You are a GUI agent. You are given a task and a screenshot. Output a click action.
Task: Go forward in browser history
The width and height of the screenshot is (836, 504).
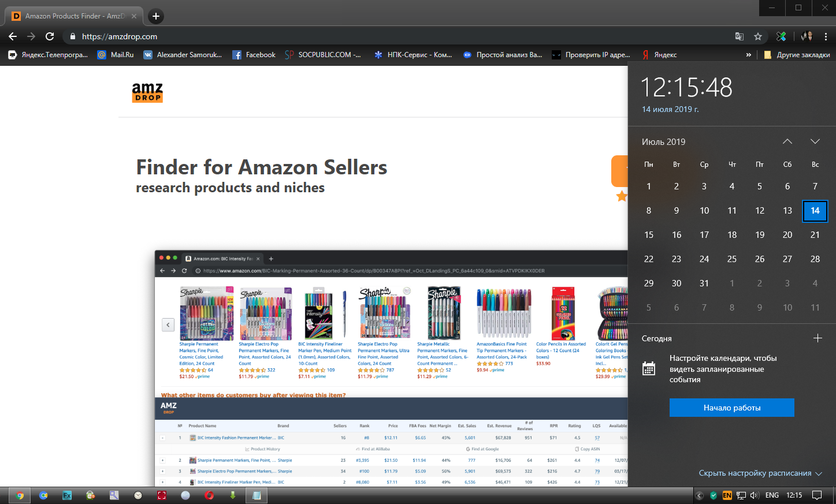pyautogui.click(x=31, y=36)
